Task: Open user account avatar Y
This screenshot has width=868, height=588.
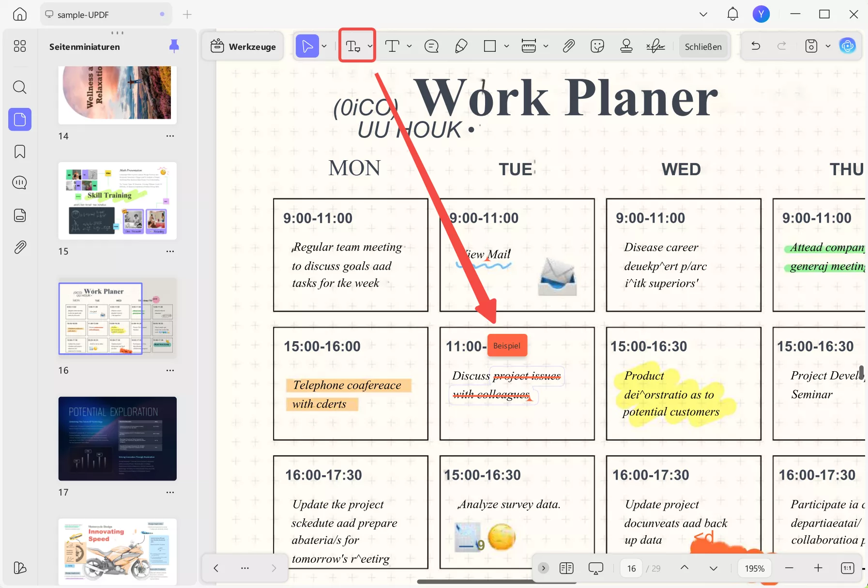Action: (761, 15)
